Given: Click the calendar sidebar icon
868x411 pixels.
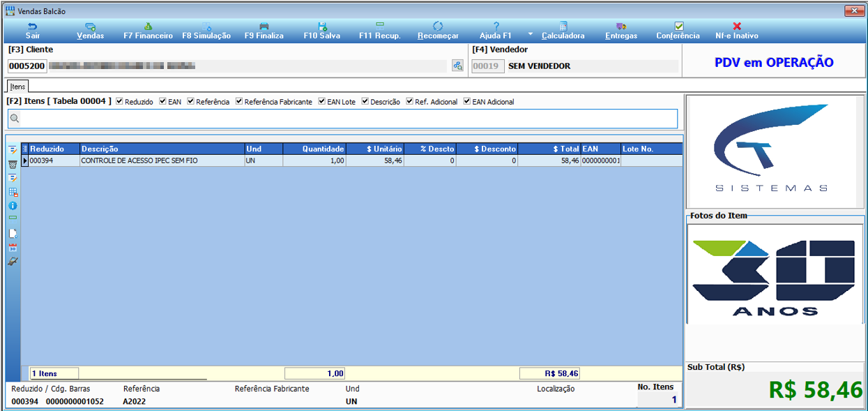Looking at the screenshot, I should click(13, 248).
